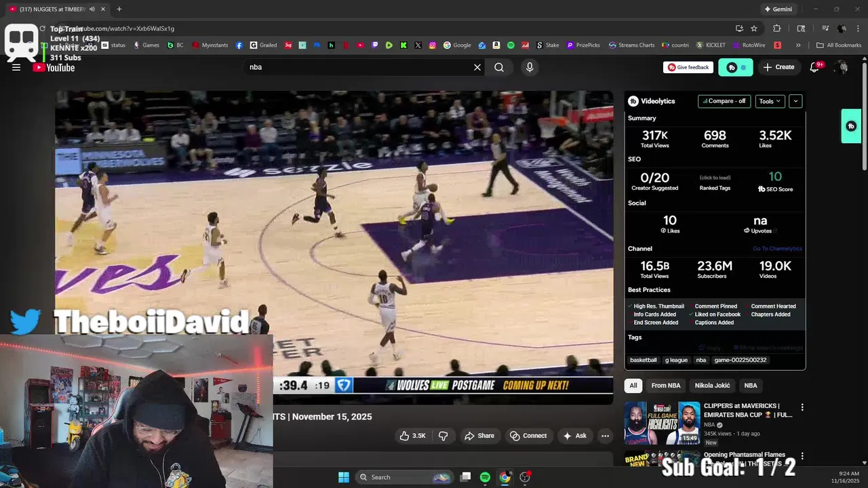This screenshot has height=488, width=868.
Task: Open the All Bookmarks folder
Action: tap(839, 45)
